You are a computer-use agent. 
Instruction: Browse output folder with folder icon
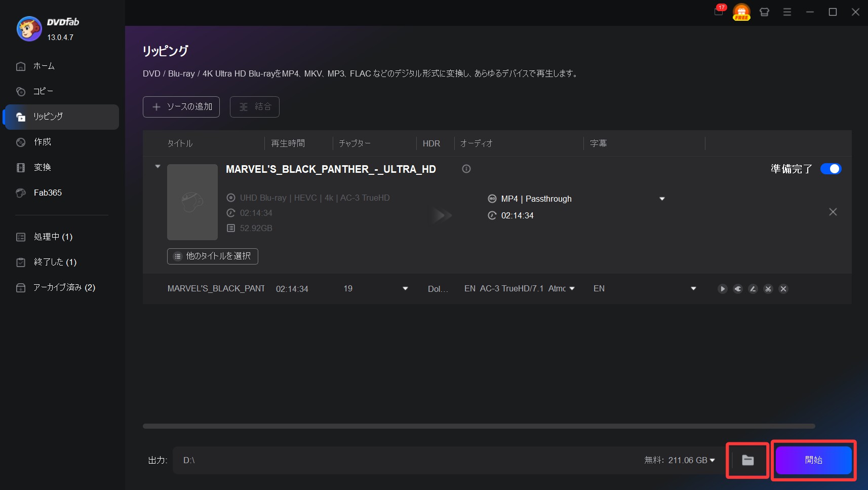[x=748, y=460]
